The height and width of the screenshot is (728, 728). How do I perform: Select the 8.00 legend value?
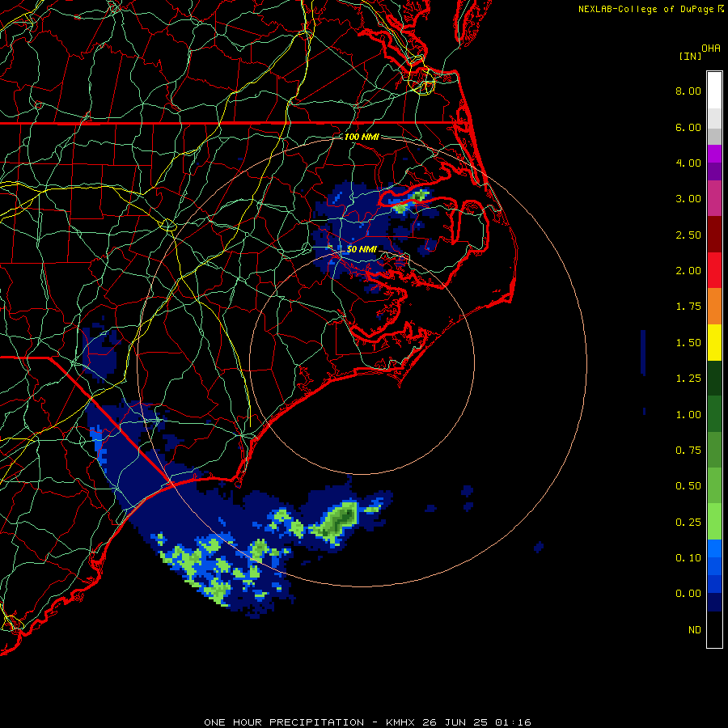tap(688, 91)
